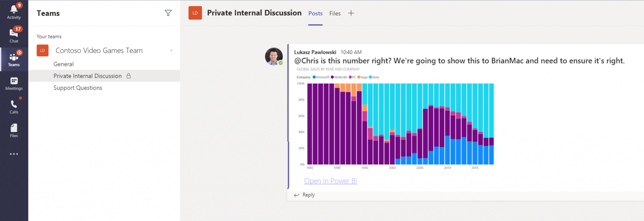
Task: Open more apps ellipsis in sidebar
Action: (x=14, y=154)
